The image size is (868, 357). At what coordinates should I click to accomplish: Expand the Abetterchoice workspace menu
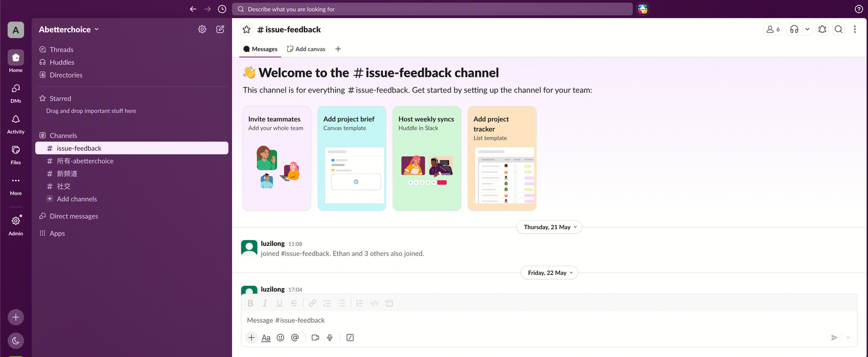(69, 30)
